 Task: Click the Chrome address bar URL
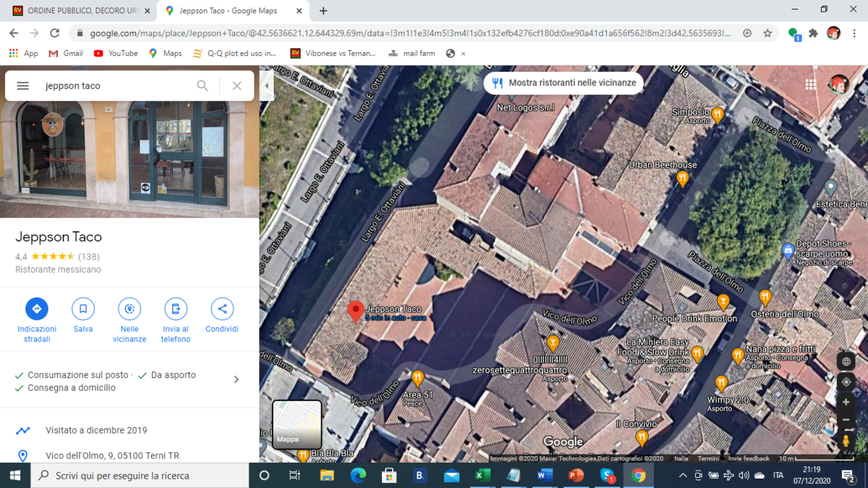pos(409,33)
